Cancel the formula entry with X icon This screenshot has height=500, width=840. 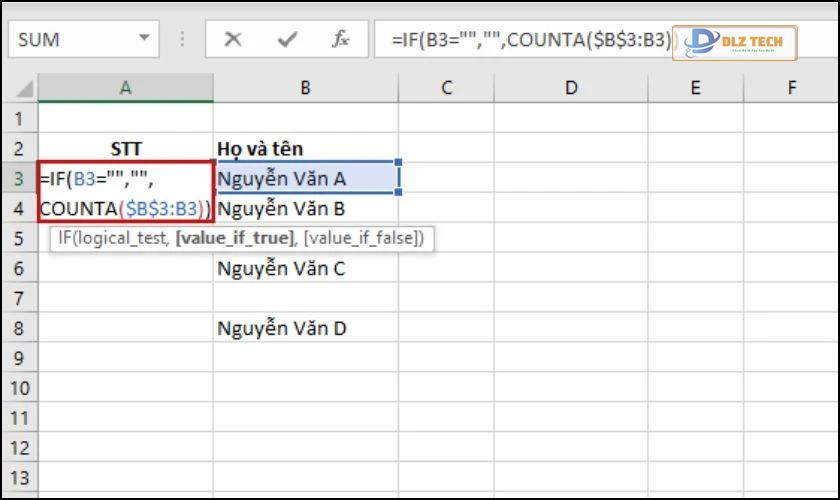(233, 39)
